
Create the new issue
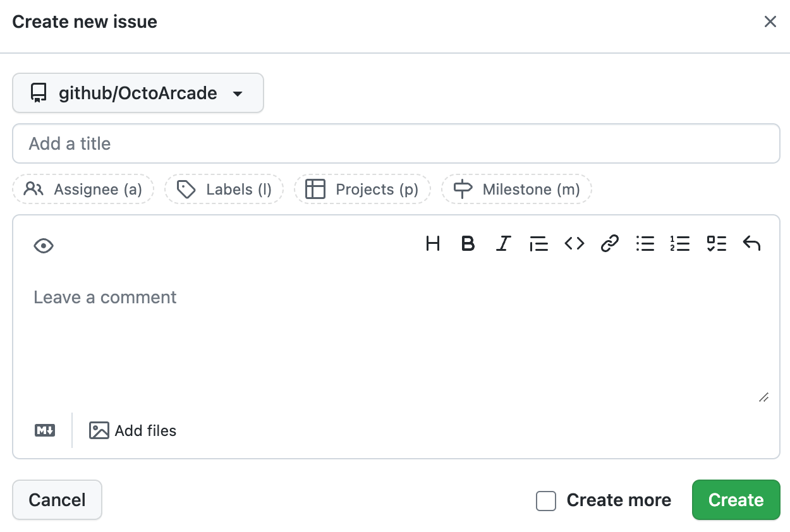pyautogui.click(x=736, y=500)
